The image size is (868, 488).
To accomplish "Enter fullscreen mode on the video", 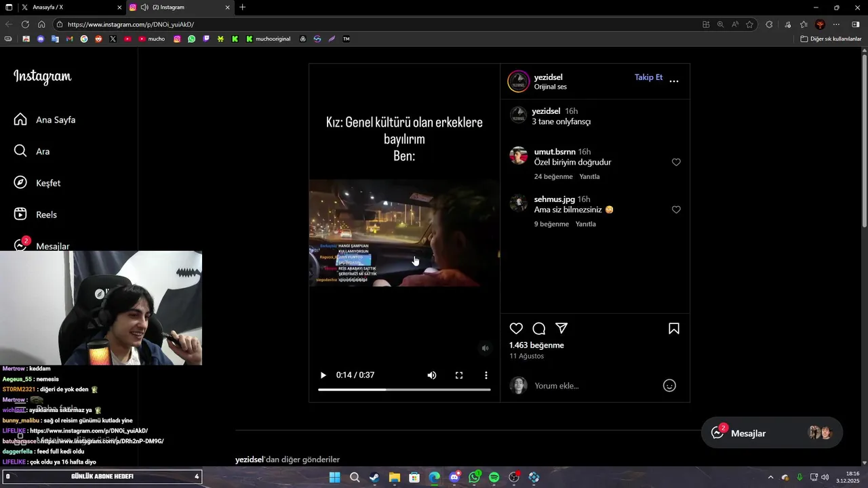I will tap(459, 375).
